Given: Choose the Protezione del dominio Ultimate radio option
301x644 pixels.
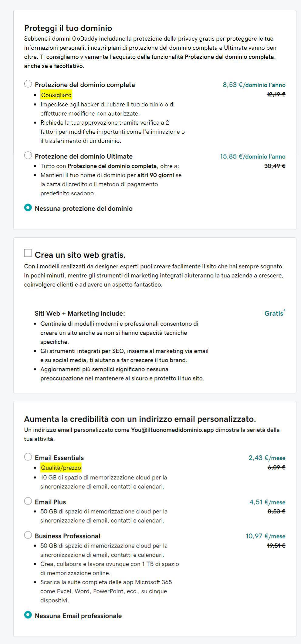Looking at the screenshot, I should coord(28,156).
